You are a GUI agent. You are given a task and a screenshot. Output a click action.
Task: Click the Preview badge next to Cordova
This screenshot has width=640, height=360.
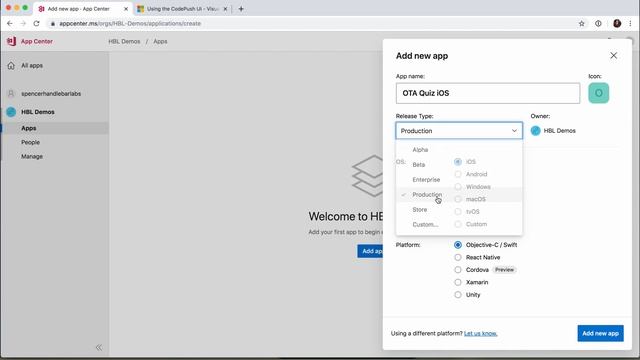(x=504, y=270)
